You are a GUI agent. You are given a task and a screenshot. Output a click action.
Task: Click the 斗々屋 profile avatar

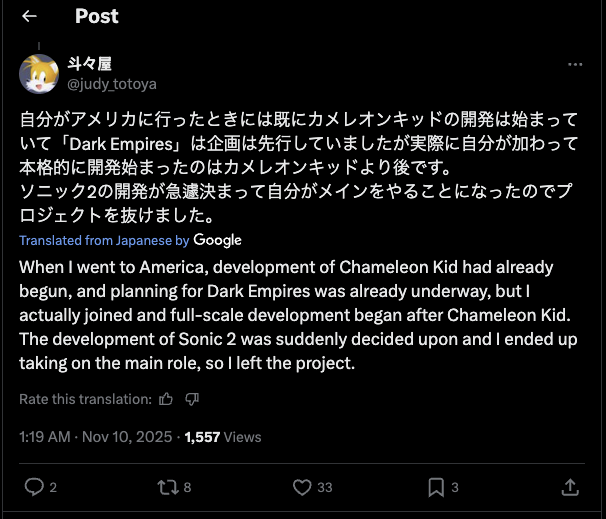pyautogui.click(x=38, y=73)
